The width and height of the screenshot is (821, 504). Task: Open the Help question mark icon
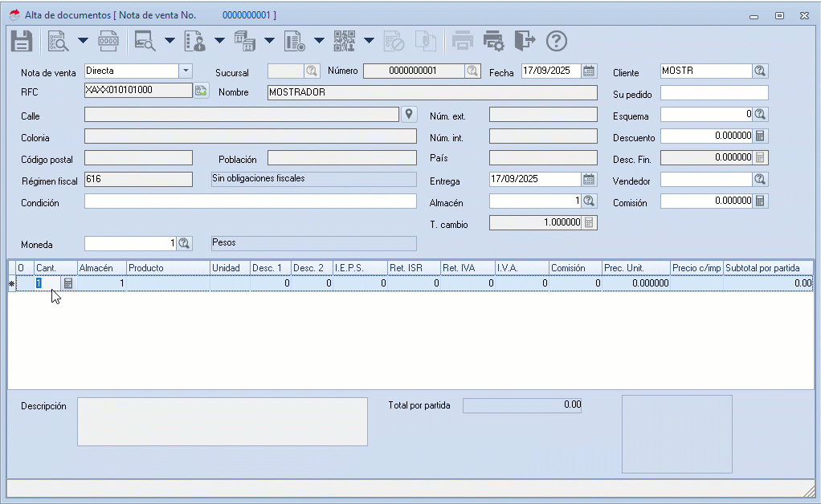[x=557, y=41]
